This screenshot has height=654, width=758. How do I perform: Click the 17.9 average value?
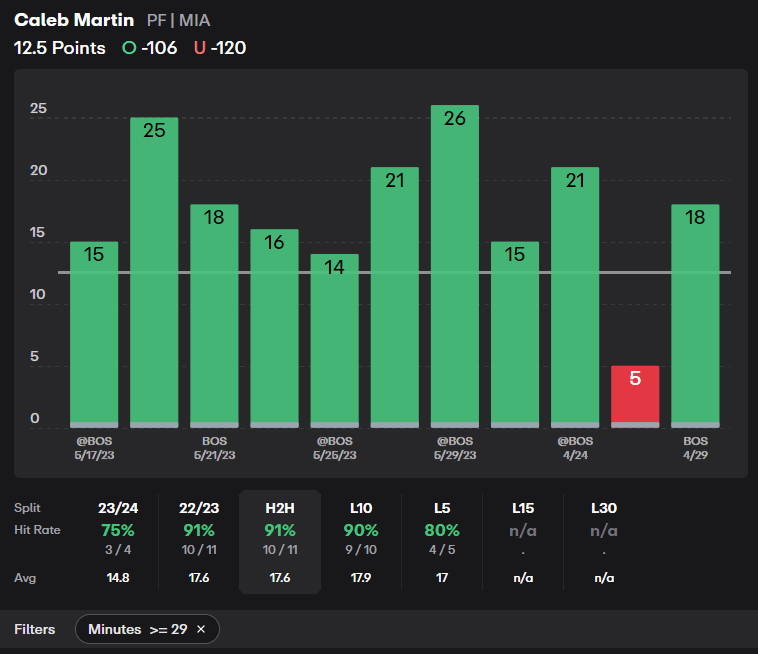tap(361, 578)
